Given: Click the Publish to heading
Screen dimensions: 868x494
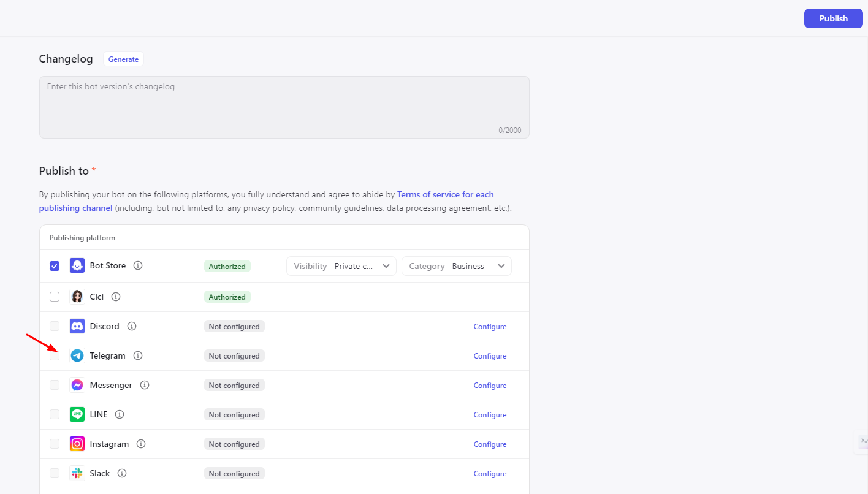Looking at the screenshot, I should [x=64, y=171].
